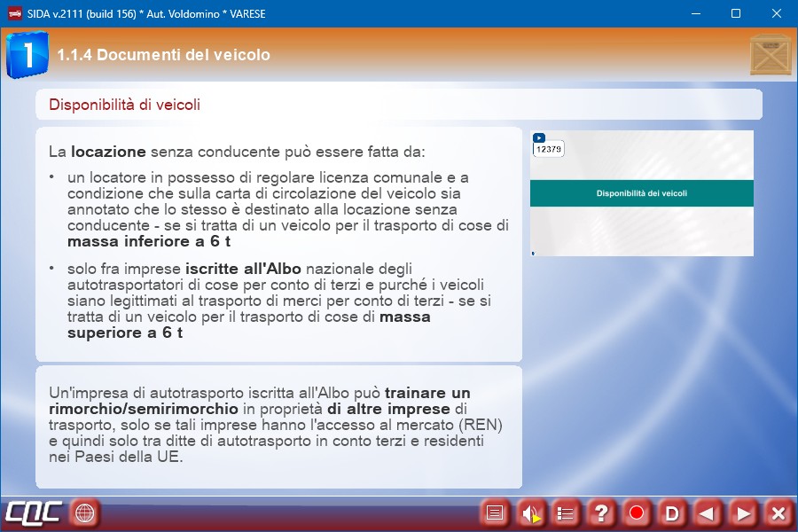Go to previous slide with left arrow
The width and height of the screenshot is (798, 532).
coord(707,512)
